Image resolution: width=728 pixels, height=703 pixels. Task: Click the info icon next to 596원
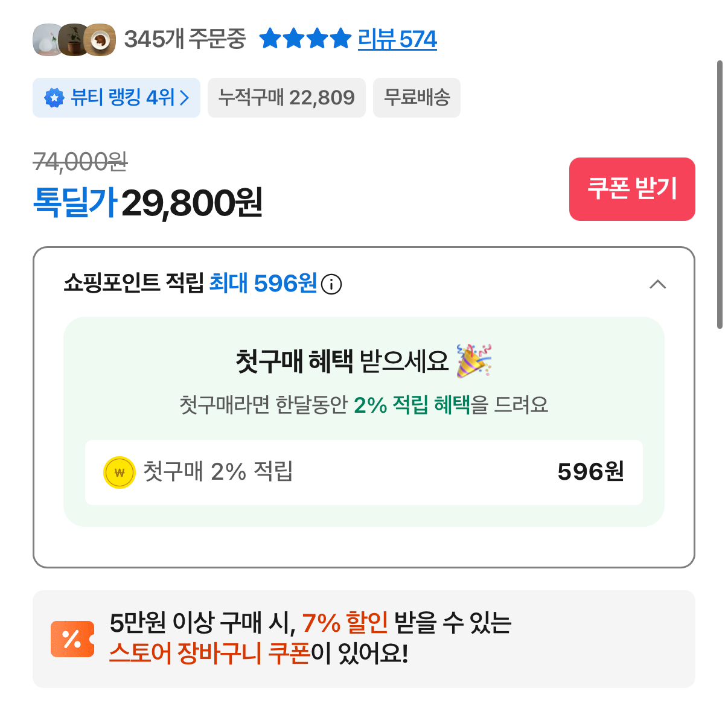pyautogui.click(x=331, y=284)
